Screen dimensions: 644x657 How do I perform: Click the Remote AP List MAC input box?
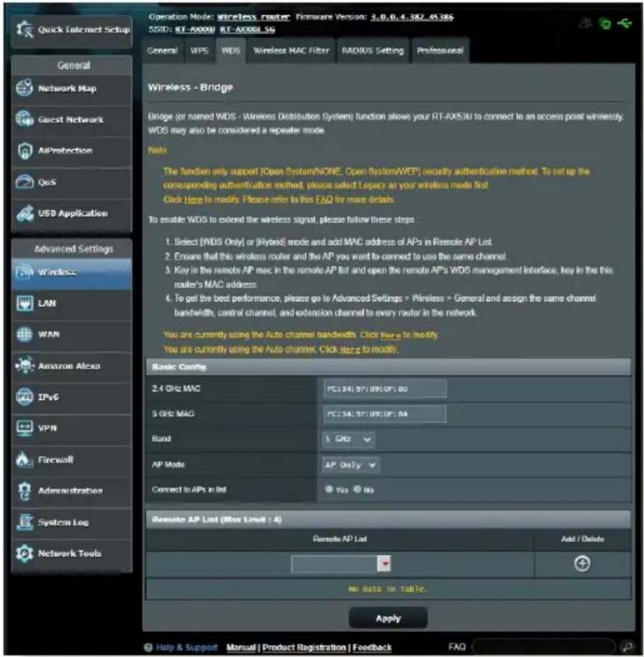334,564
